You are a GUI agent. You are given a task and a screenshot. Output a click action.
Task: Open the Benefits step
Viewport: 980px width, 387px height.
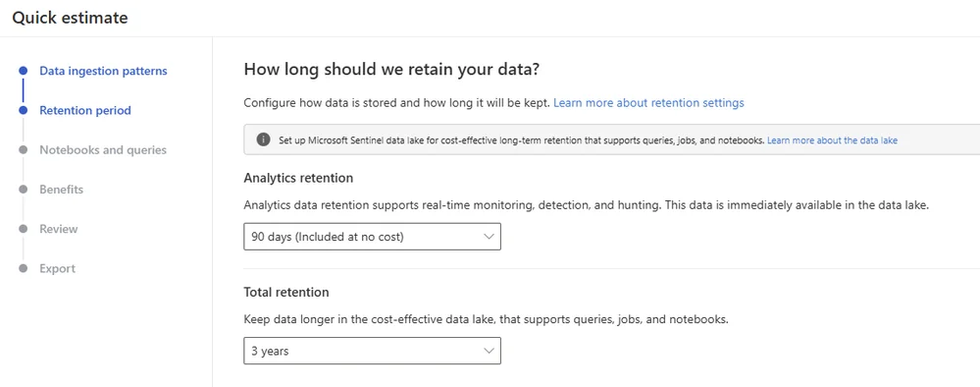(61, 190)
